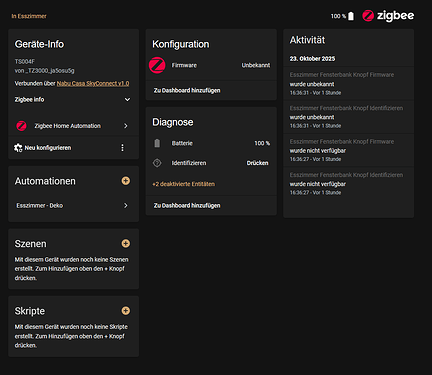Open Identifizieren wurde unbekannt activity entry
The image size is (432, 375).
(349, 117)
